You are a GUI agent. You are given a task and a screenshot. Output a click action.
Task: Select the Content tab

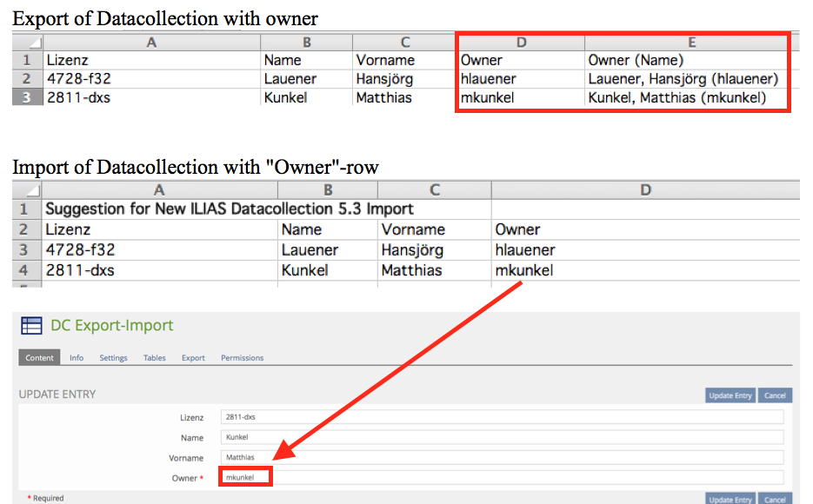click(39, 358)
